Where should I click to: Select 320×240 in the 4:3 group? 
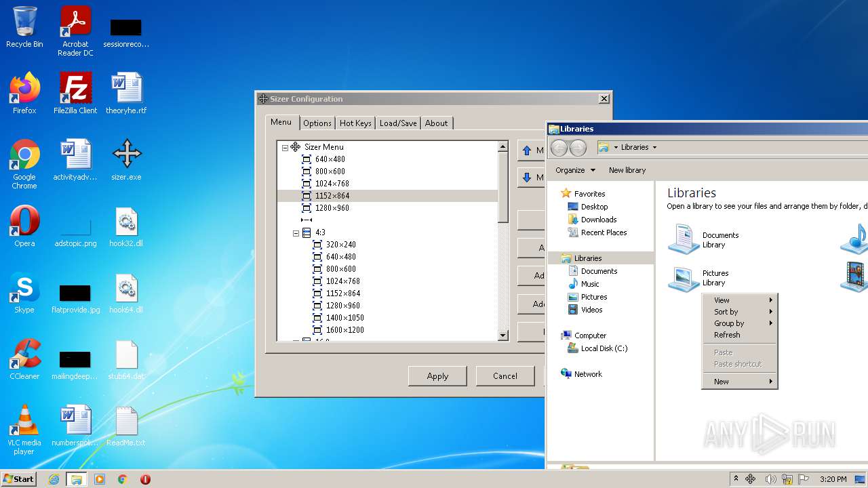point(340,245)
